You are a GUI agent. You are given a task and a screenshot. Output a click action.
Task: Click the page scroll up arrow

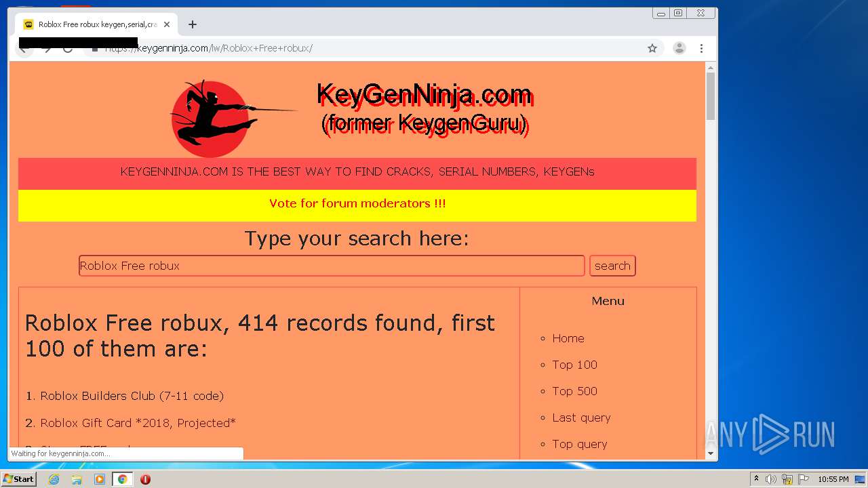(x=711, y=68)
